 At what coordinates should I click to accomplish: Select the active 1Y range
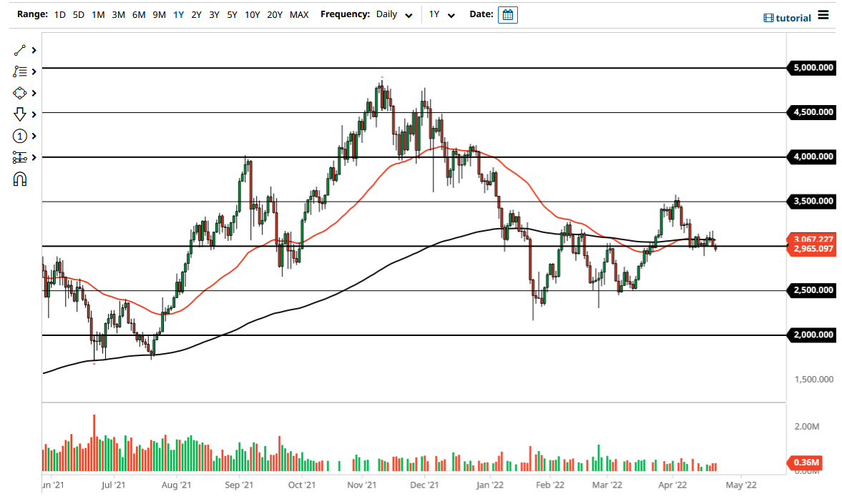(178, 15)
